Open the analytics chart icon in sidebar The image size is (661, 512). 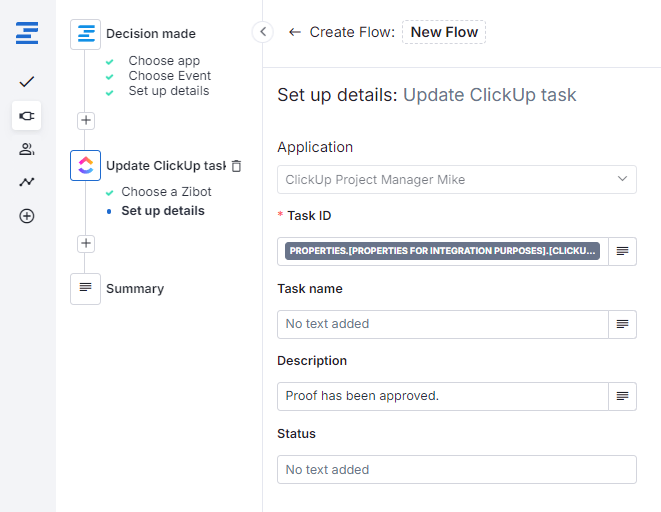pos(27,182)
